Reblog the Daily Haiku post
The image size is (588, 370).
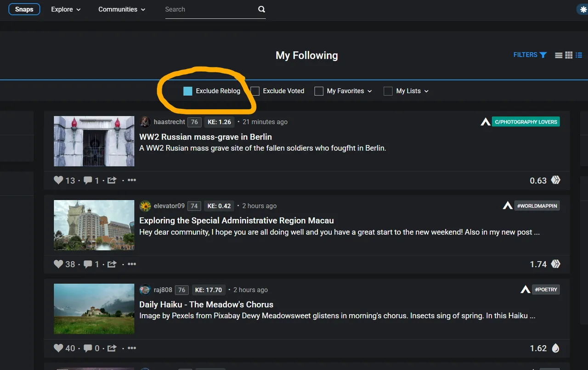click(112, 348)
